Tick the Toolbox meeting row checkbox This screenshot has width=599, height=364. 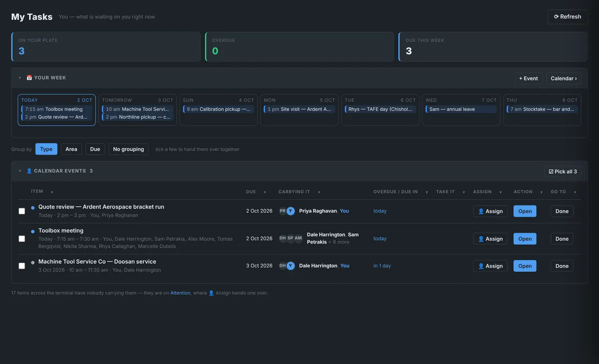[x=22, y=239]
